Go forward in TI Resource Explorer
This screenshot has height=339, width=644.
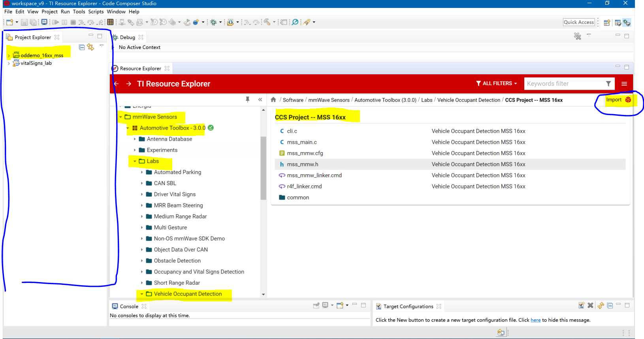pyautogui.click(x=129, y=84)
